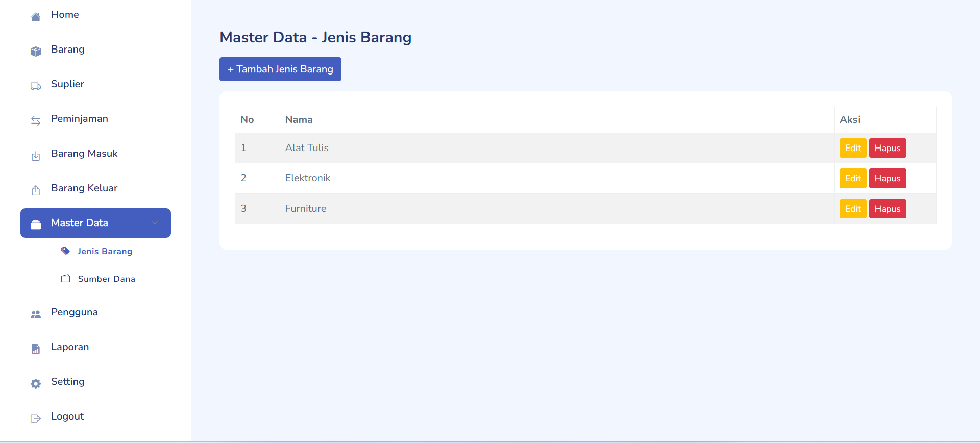This screenshot has height=443, width=980.
Task: Open Sumber Dana submenu item
Action: [x=106, y=279]
